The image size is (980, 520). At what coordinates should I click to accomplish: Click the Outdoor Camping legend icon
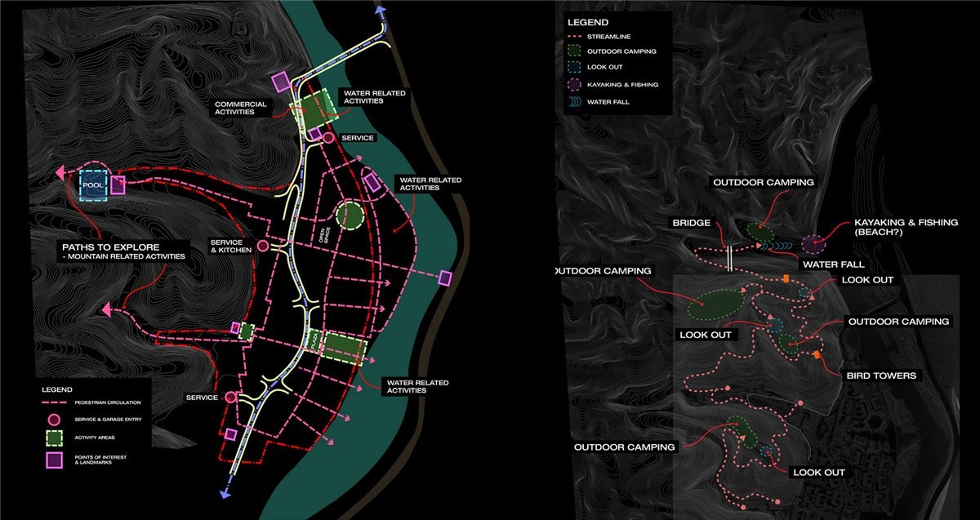574,51
